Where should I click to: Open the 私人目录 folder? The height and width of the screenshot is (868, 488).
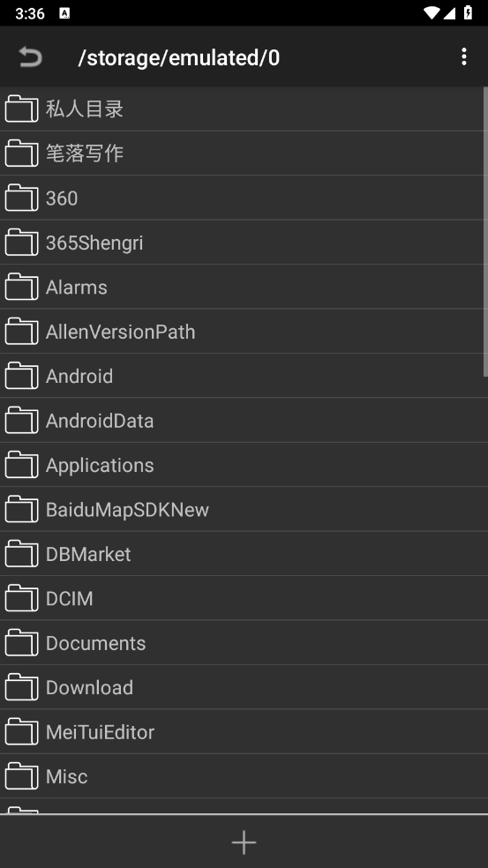244,109
